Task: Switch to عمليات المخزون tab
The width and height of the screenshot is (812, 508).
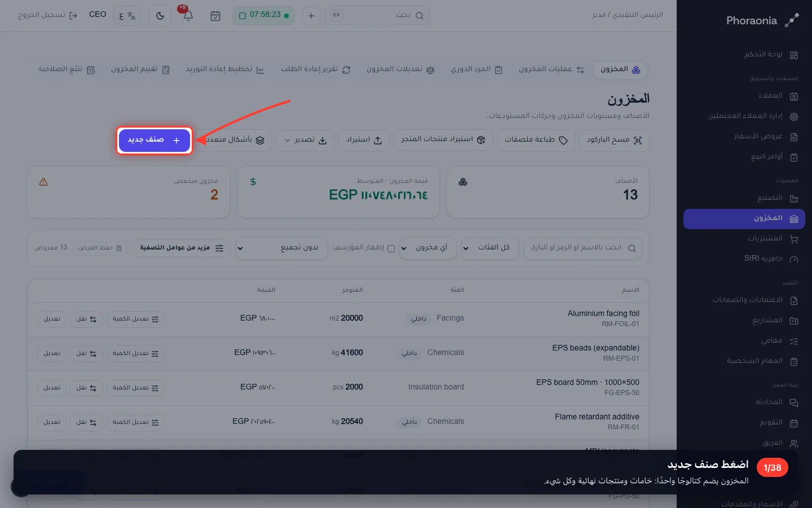Action: [x=551, y=69]
